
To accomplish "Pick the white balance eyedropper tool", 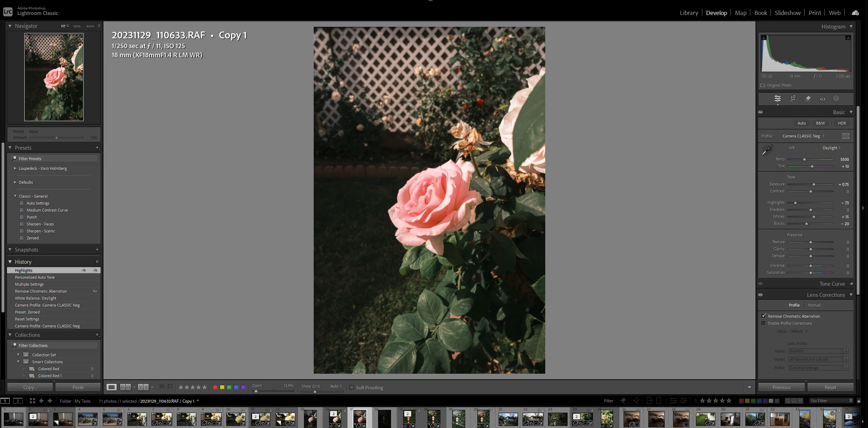I will (766, 150).
